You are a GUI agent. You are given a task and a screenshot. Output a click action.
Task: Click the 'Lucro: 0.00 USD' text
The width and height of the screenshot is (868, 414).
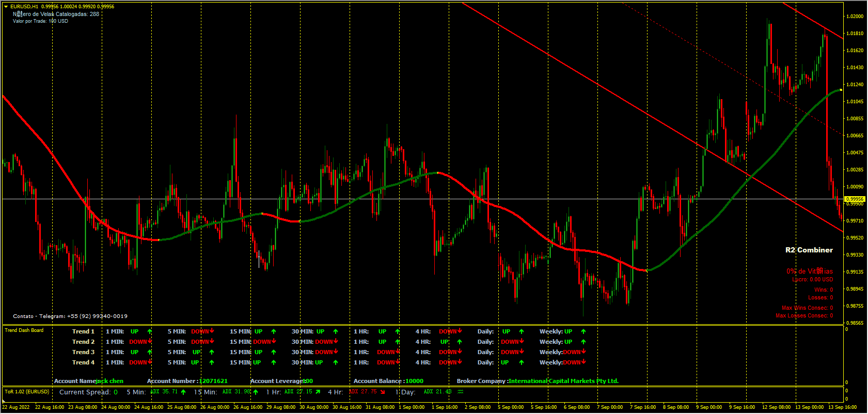click(x=813, y=279)
